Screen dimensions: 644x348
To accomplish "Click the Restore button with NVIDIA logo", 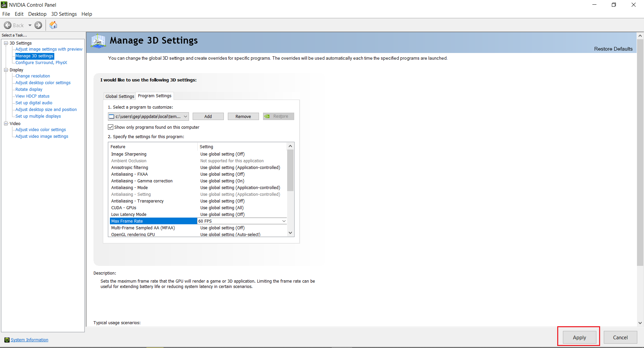I will (278, 116).
